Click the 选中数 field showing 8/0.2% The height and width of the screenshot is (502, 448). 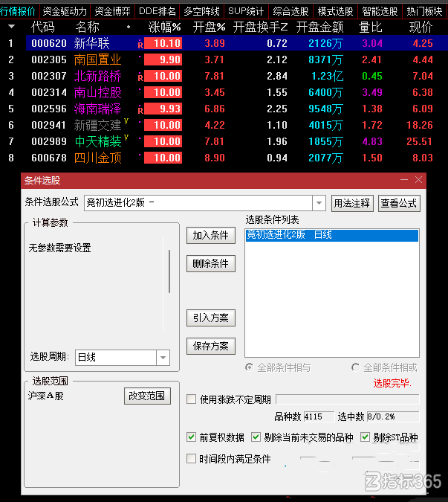(x=393, y=416)
